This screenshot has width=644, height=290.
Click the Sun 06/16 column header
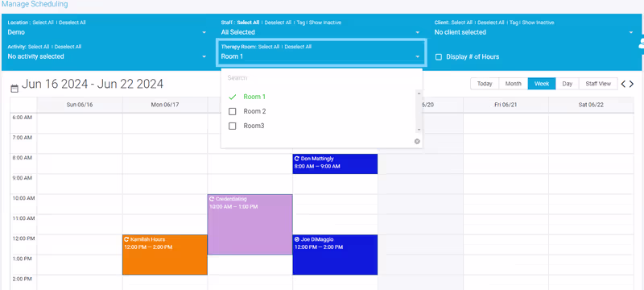(x=80, y=105)
